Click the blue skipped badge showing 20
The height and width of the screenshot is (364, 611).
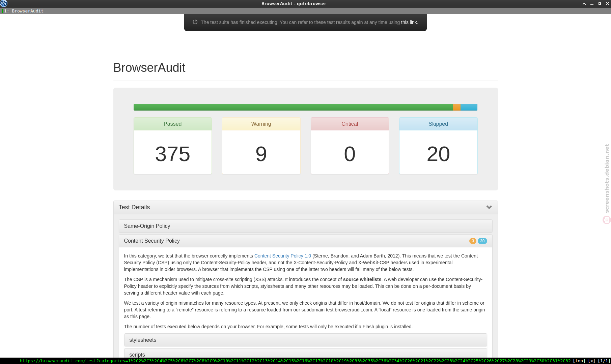click(482, 241)
